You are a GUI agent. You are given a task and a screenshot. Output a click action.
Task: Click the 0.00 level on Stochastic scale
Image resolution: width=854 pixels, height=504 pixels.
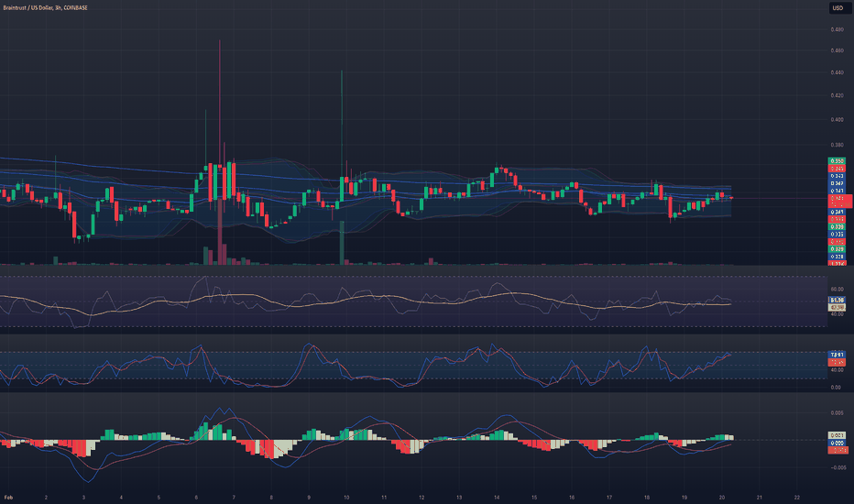[836, 388]
